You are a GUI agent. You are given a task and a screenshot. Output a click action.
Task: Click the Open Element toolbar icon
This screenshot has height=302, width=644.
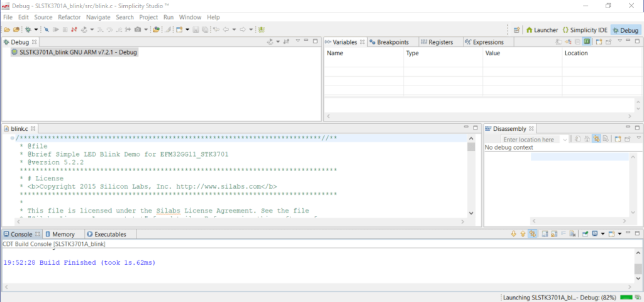(x=156, y=30)
